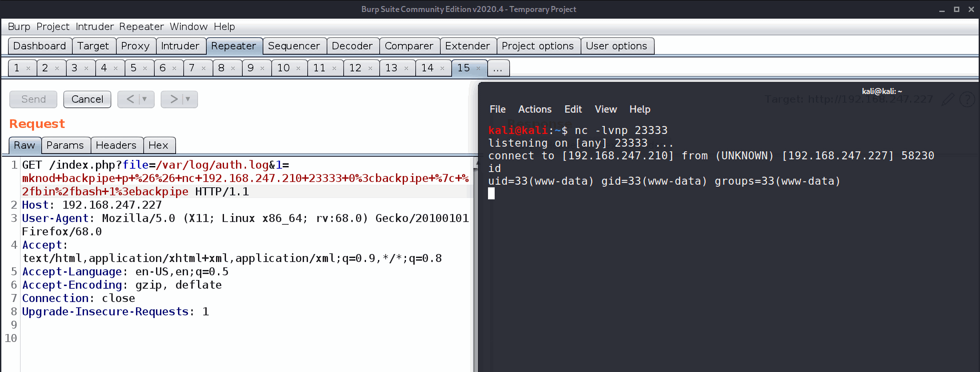The image size is (980, 372).
Task: Click the uid=33(www-data) output line in terminal
Action: 664,181
